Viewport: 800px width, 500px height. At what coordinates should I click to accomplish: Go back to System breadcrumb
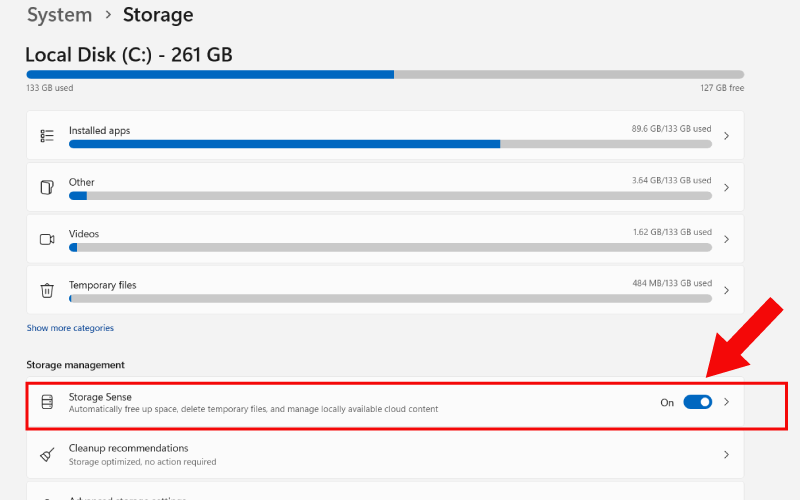click(x=59, y=15)
